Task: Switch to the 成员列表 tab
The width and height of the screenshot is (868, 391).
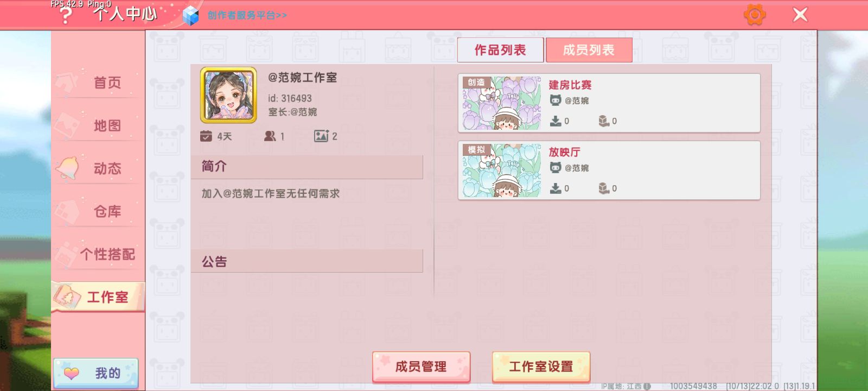Action: pyautogui.click(x=589, y=50)
